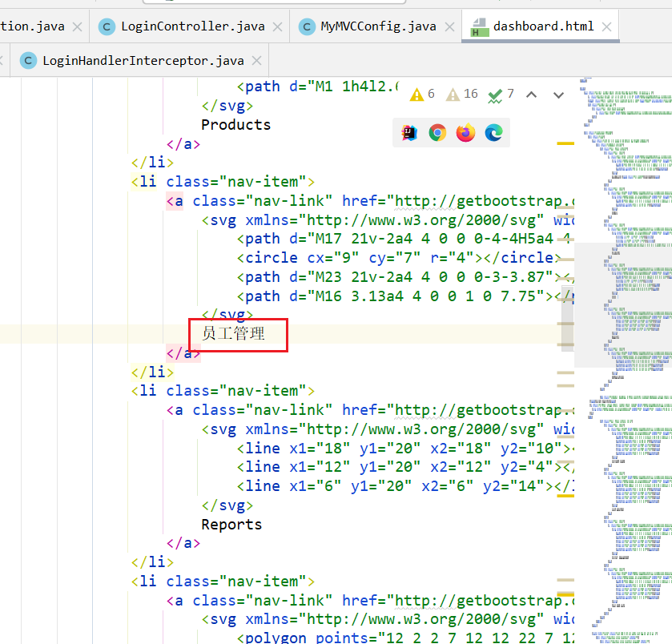Open preview in built-in IntelliJ browser

coord(408,133)
